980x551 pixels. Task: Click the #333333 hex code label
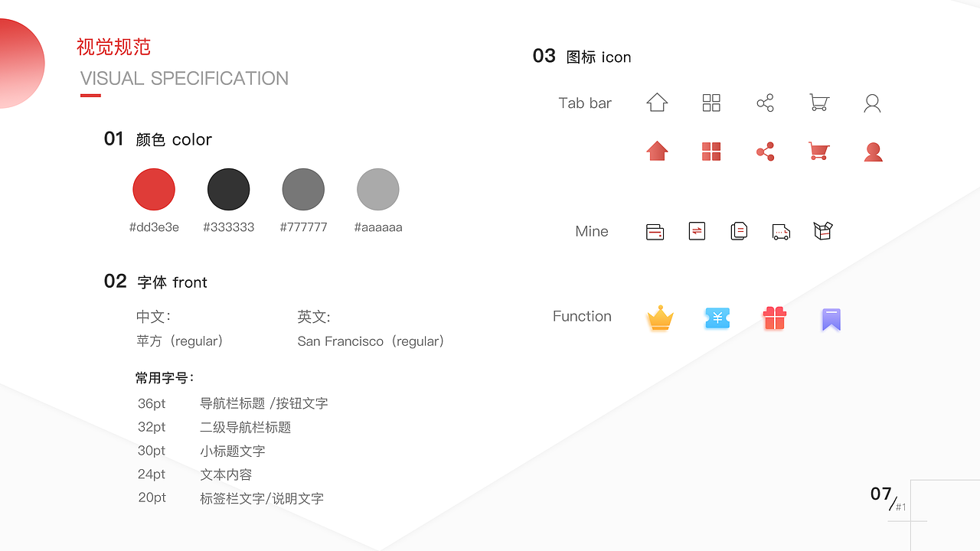click(x=229, y=227)
